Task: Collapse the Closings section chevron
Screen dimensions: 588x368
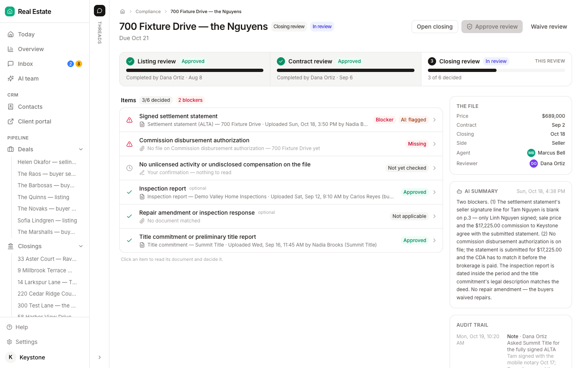Action: pyautogui.click(x=81, y=246)
